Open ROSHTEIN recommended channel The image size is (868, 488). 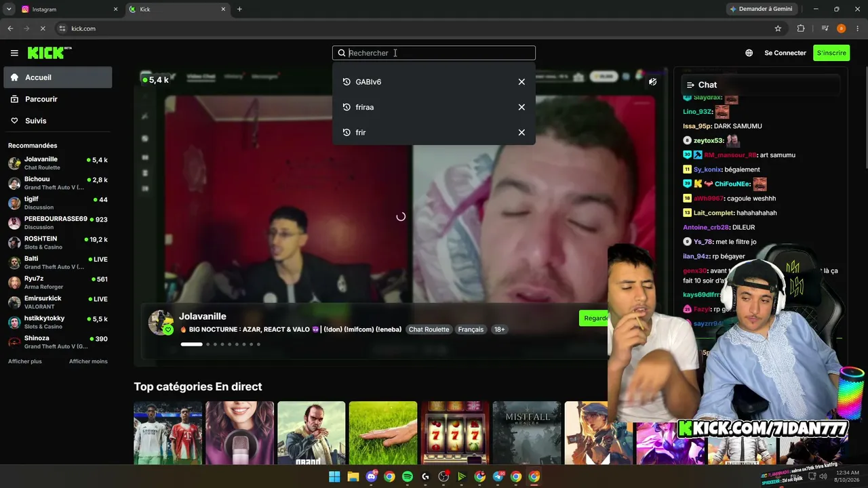pos(58,243)
